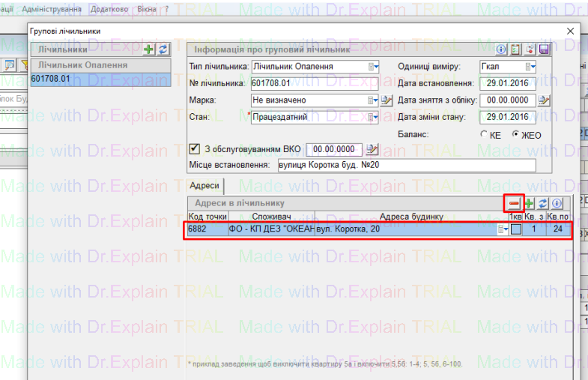
Task: Click edit icon beside Марка field
Action: point(387,100)
